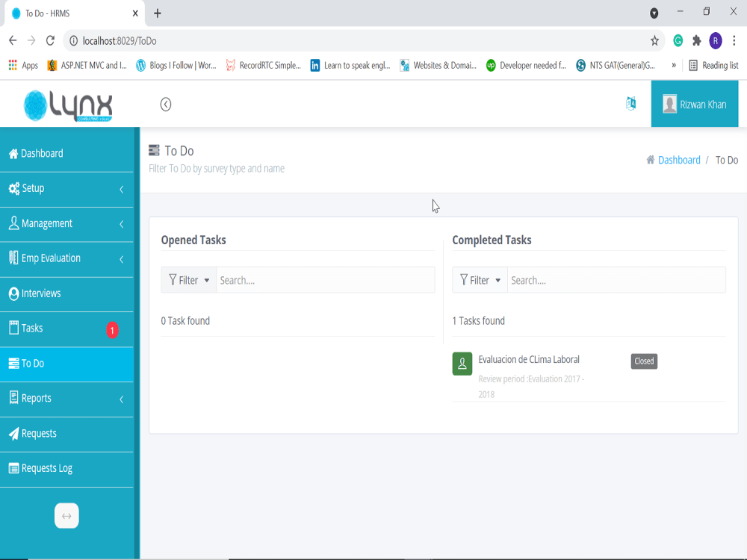The image size is (747, 560).
Task: Close the To Do - HRMS tab
Action: [x=135, y=13]
